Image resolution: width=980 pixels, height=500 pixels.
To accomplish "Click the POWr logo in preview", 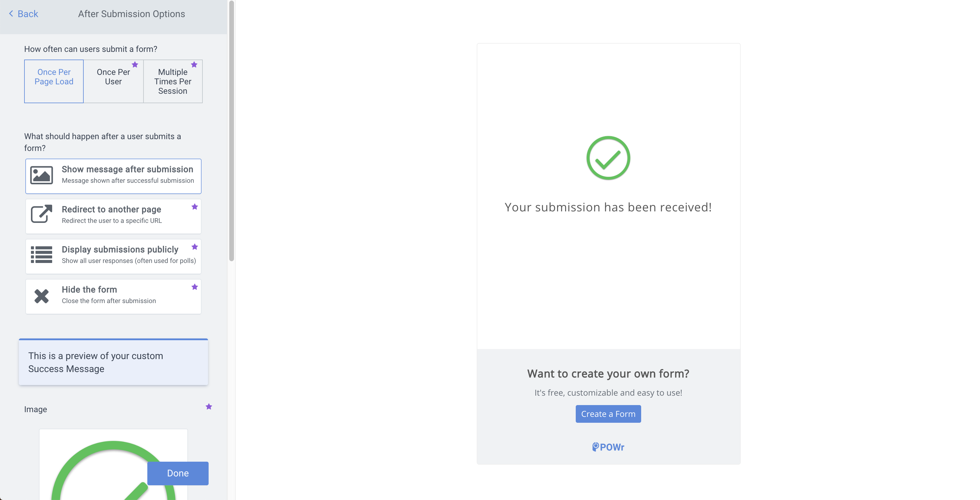I will [608, 447].
